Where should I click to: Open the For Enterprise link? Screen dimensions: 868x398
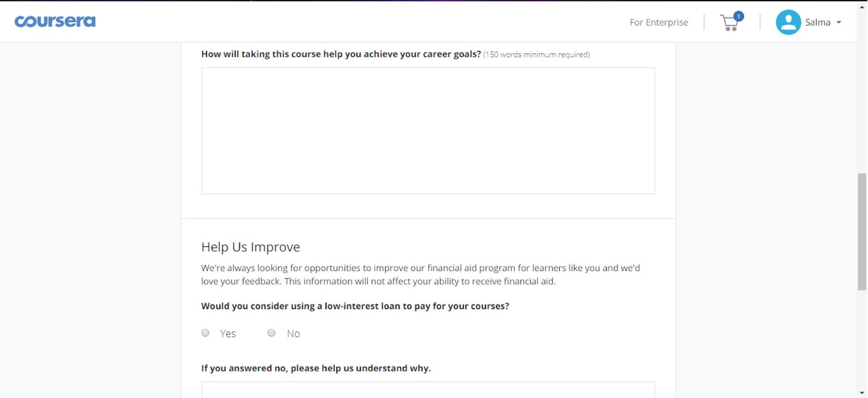(659, 22)
